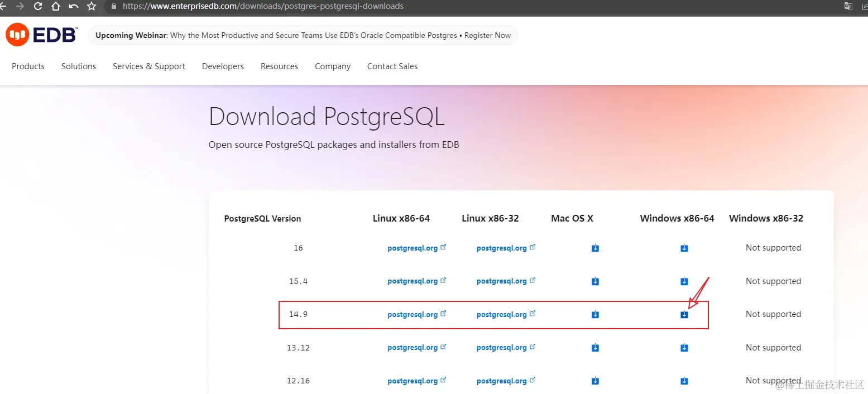Bookmark this page with the star icon

point(92,7)
